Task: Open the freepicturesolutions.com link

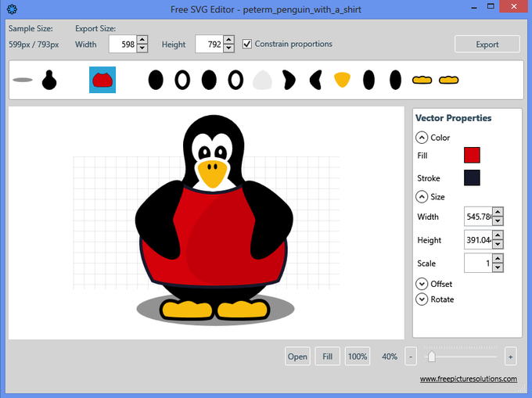Action: coord(468,379)
